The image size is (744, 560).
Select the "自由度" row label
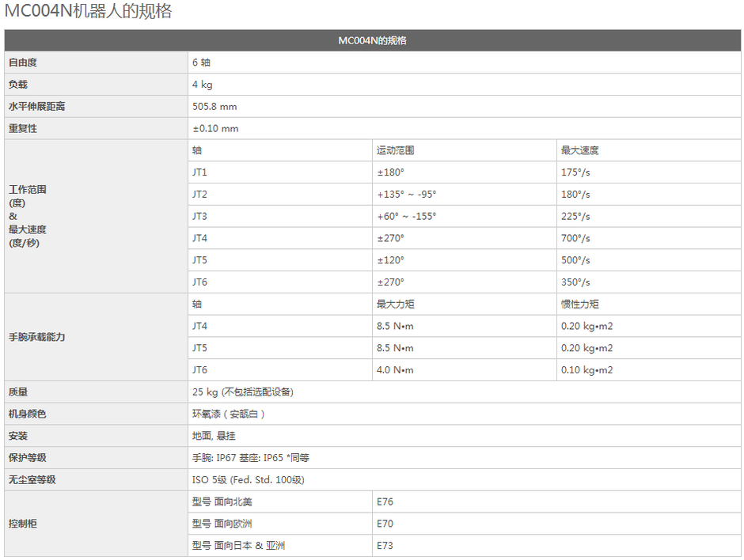pyautogui.click(x=23, y=62)
